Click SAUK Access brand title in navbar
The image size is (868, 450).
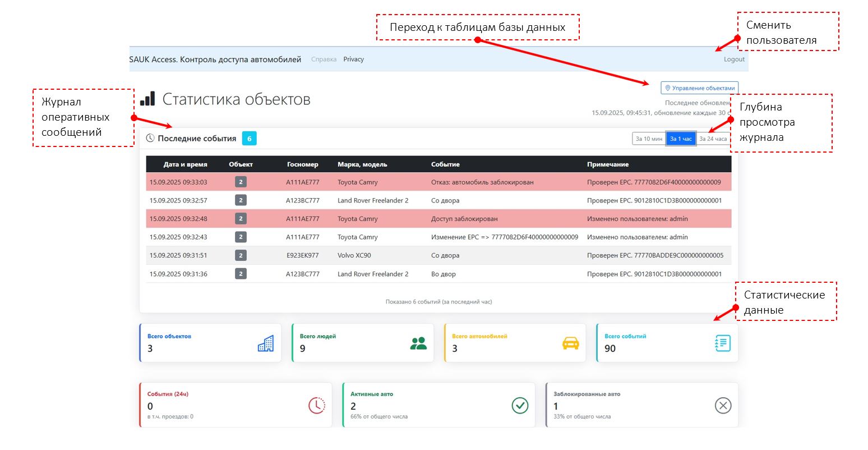(215, 59)
